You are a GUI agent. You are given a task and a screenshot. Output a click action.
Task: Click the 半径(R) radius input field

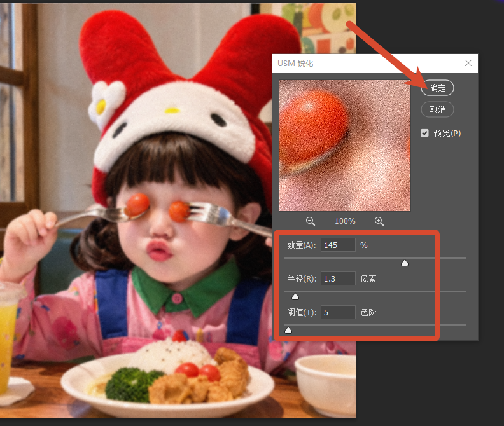coord(338,278)
